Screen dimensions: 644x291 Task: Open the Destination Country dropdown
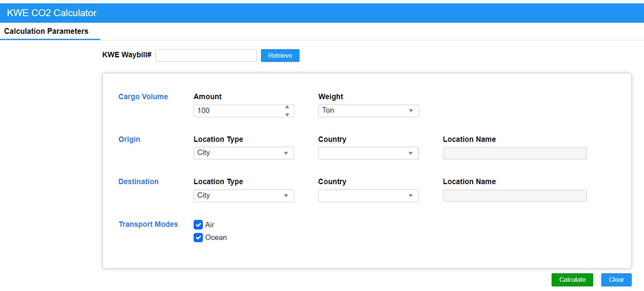click(368, 196)
